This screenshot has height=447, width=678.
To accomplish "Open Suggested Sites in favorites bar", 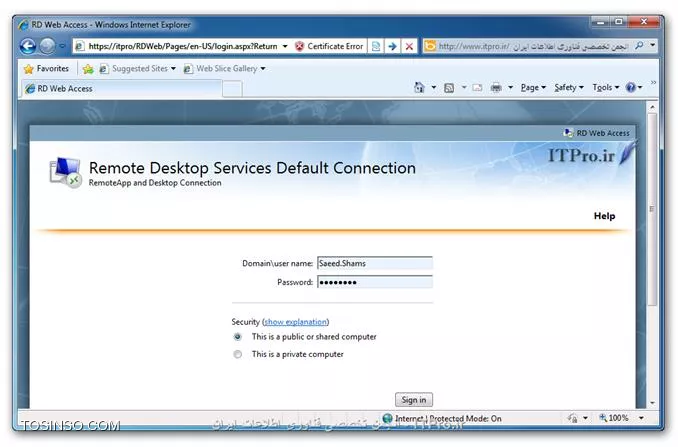I will (x=138, y=69).
